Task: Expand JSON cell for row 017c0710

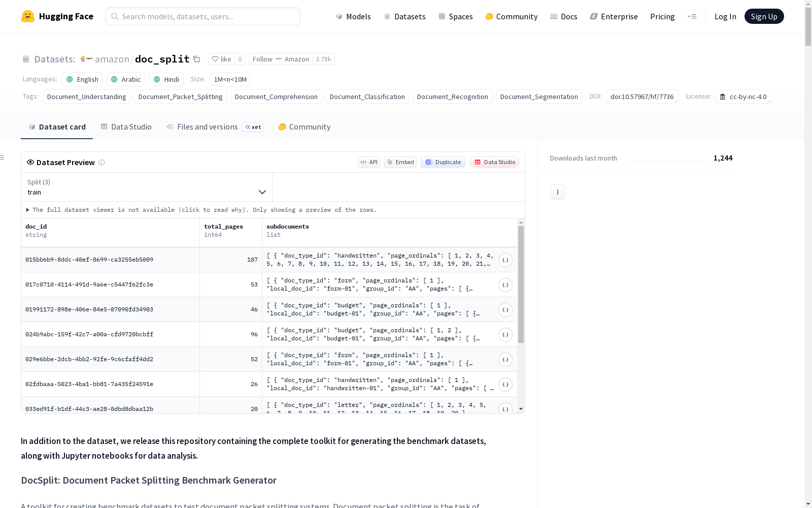Action: [505, 285]
